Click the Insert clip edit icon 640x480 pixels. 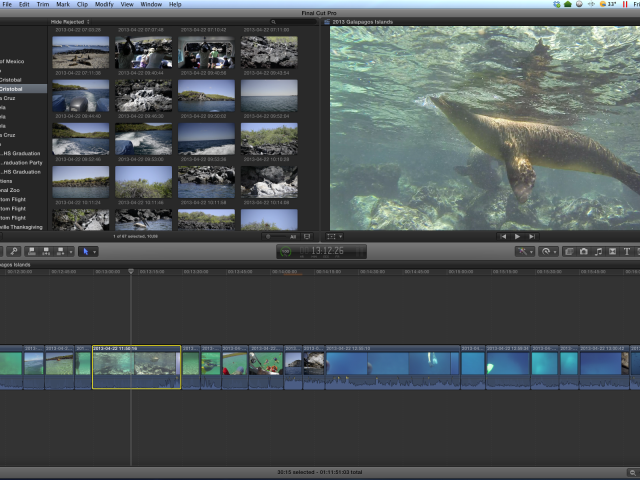[46, 251]
